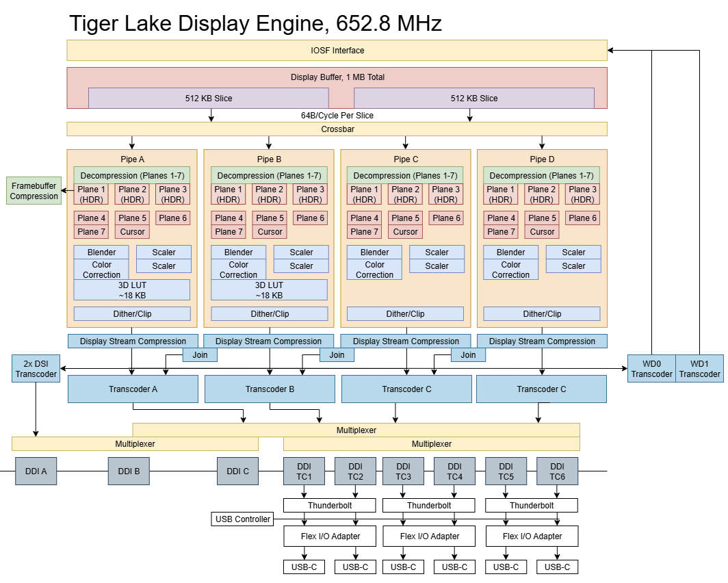
Task: Click the WD0 Transcoder box
Action: [651, 369]
